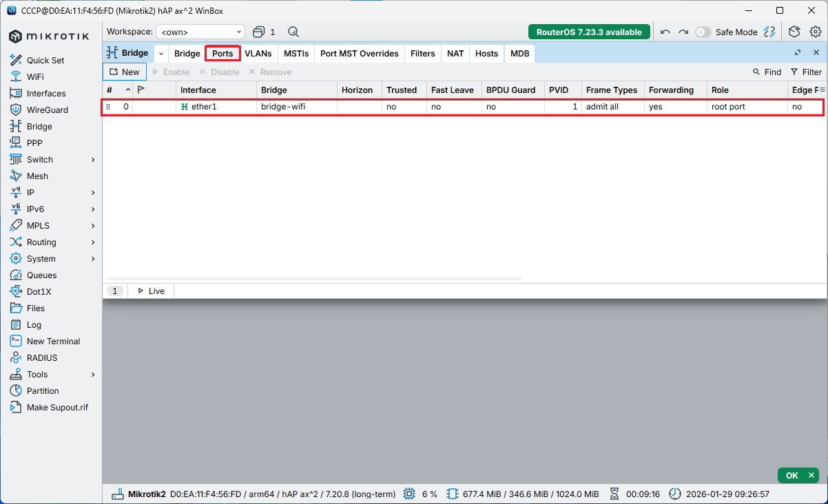Click the undo arrow in the toolbar
The image size is (828, 504).
point(665,32)
